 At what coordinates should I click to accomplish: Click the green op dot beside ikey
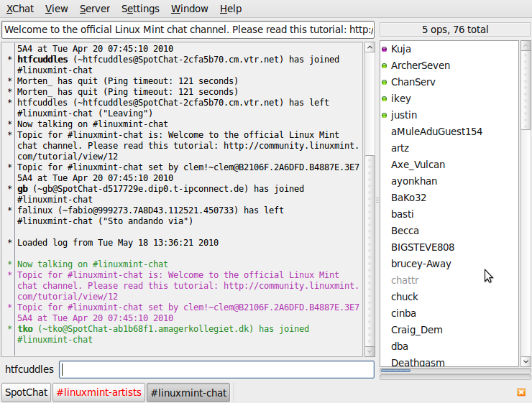[x=384, y=99]
